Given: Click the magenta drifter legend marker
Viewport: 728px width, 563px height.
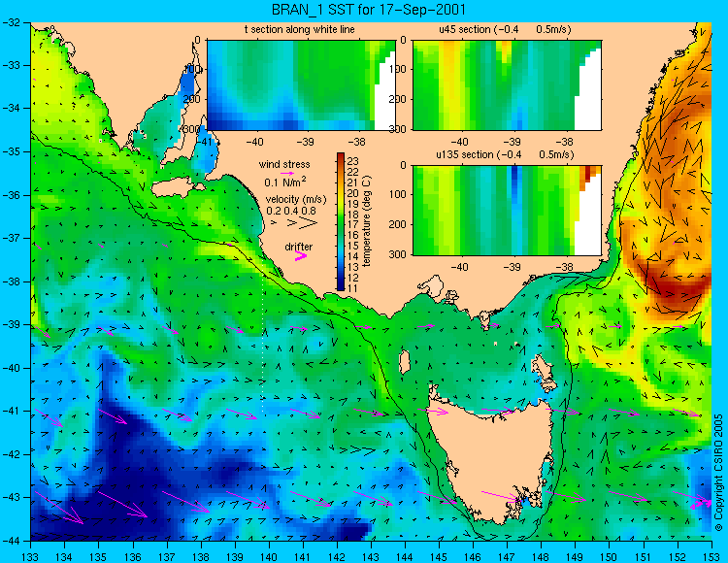Looking at the screenshot, I should click(301, 256).
